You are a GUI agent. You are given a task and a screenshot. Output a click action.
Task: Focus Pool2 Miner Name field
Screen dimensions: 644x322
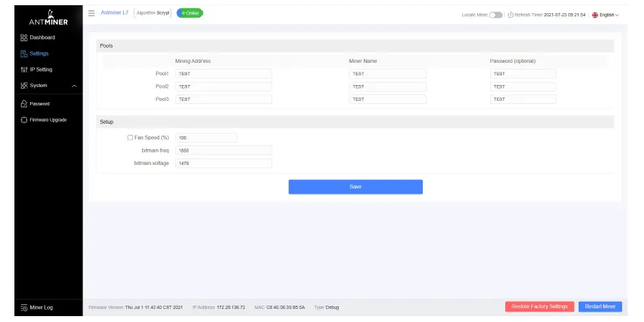(387, 86)
